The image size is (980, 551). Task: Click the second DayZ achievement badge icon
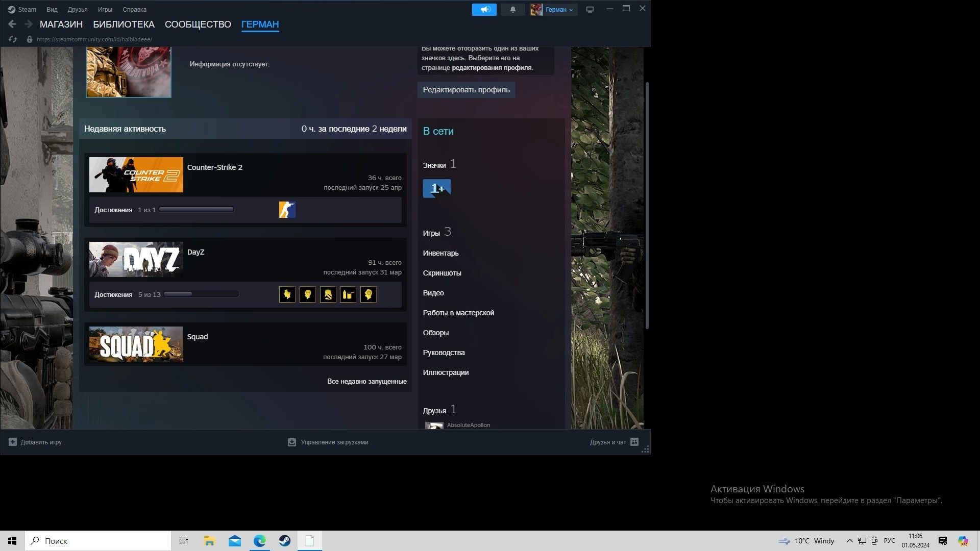click(307, 294)
